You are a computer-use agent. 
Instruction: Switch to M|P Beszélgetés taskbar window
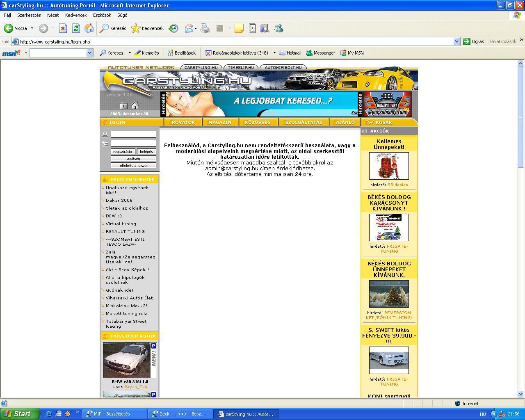coord(115,414)
